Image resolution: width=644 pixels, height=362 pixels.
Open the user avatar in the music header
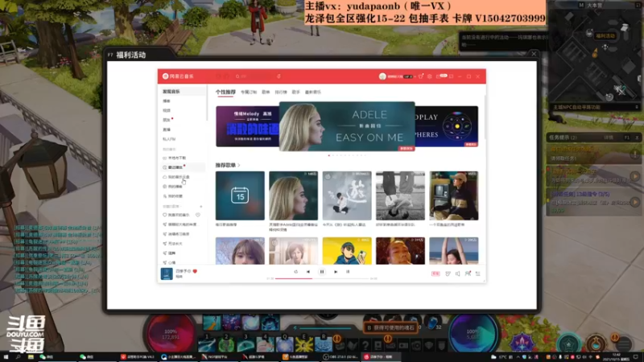point(382,76)
